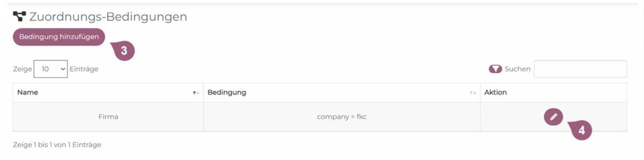Focus the Suchen search input field
Image resolution: width=644 pixels, height=160 pixels.
point(580,69)
